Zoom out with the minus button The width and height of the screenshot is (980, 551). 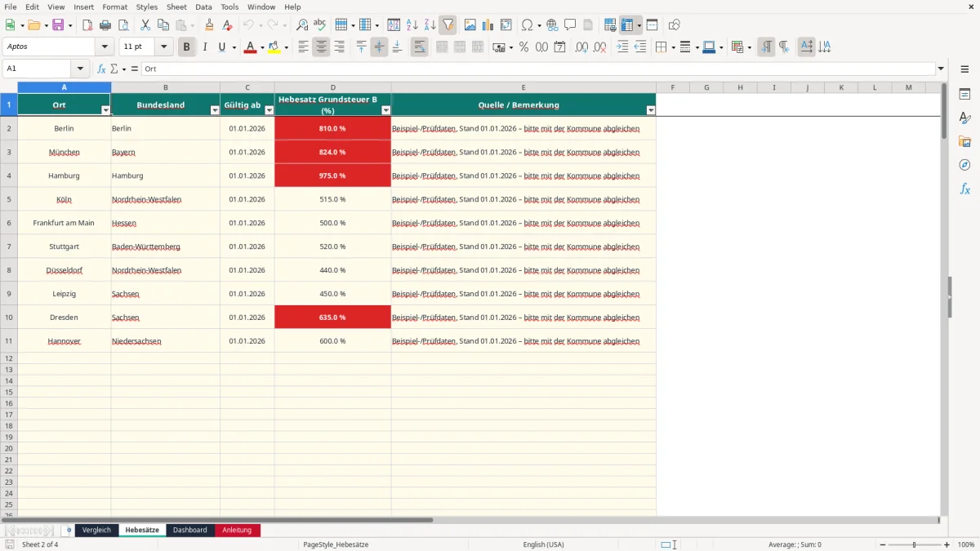883,544
